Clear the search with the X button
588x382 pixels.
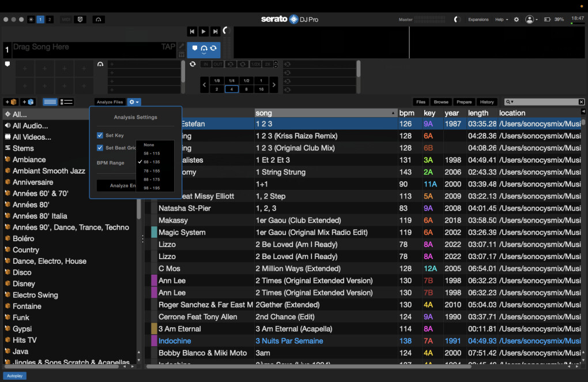pyautogui.click(x=581, y=102)
